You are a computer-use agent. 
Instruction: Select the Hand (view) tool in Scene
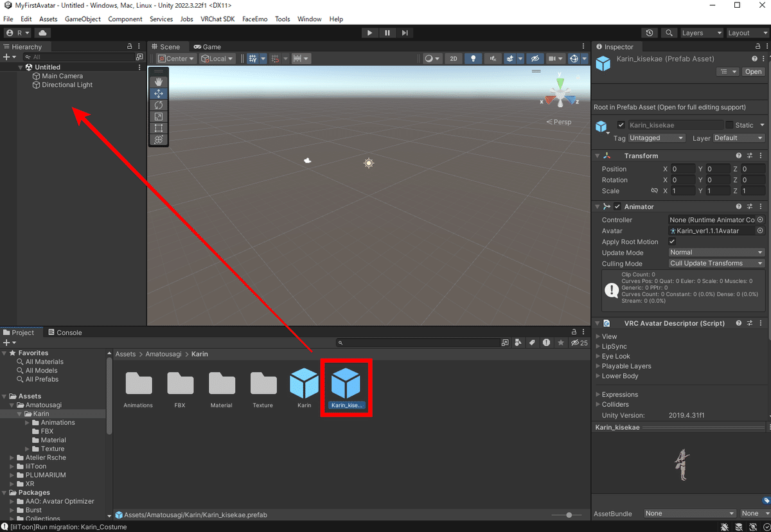(159, 82)
